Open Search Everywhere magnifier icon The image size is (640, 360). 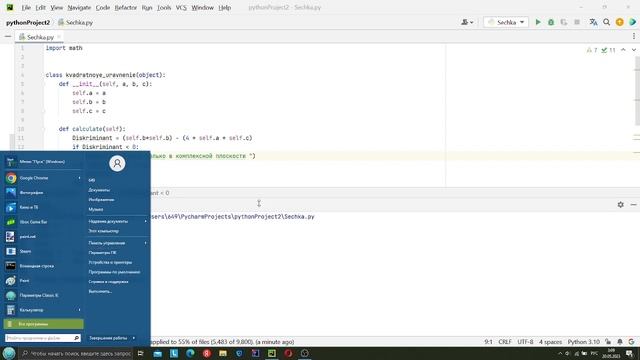607,22
